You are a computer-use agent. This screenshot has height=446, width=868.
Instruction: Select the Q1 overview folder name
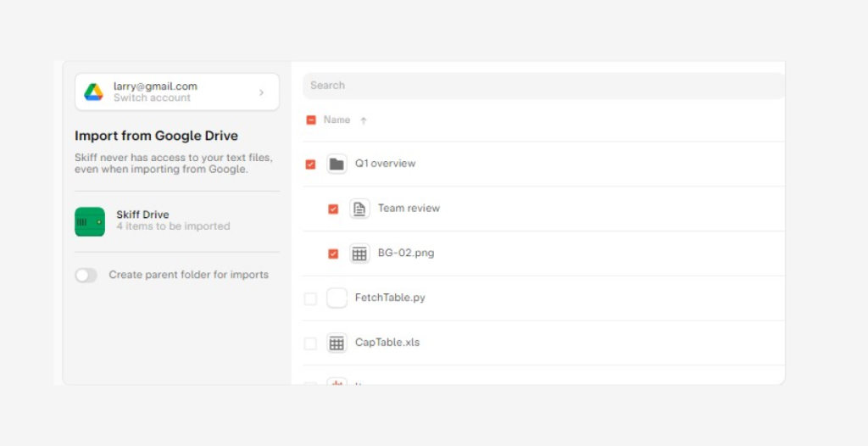point(386,164)
